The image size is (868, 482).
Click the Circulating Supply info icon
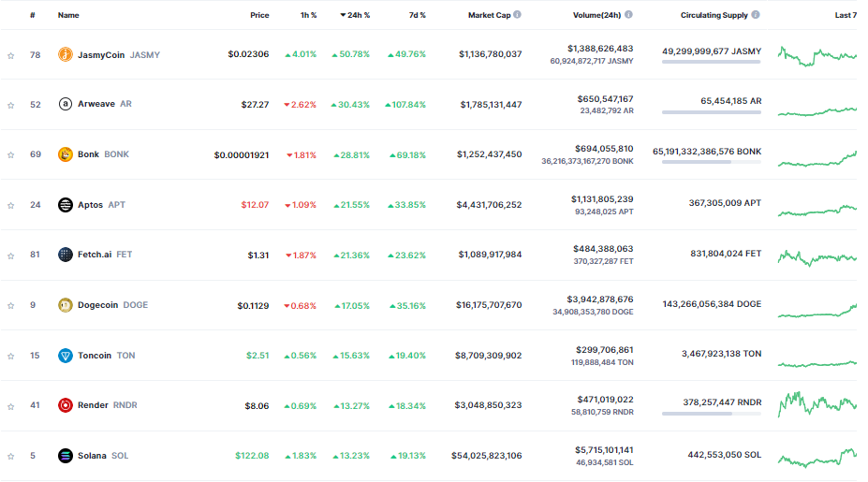click(x=756, y=14)
